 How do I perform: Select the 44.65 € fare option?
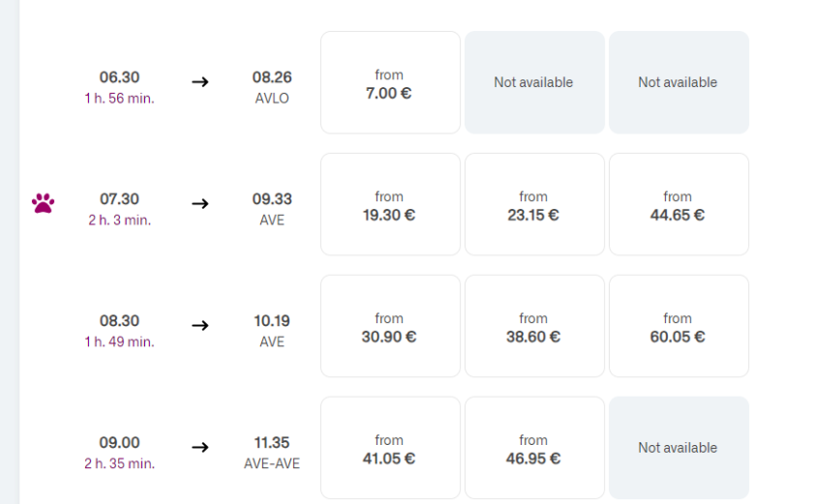point(678,204)
